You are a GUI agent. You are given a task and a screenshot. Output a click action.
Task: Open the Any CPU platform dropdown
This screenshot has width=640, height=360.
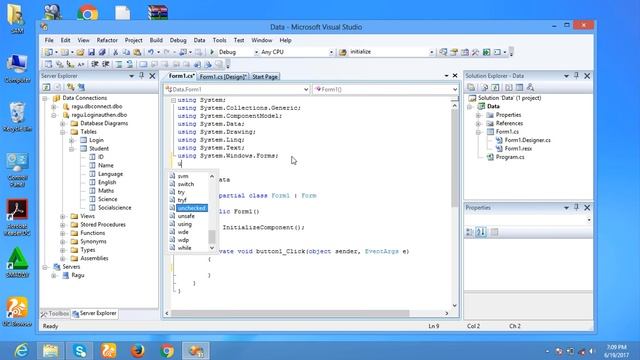[331, 52]
